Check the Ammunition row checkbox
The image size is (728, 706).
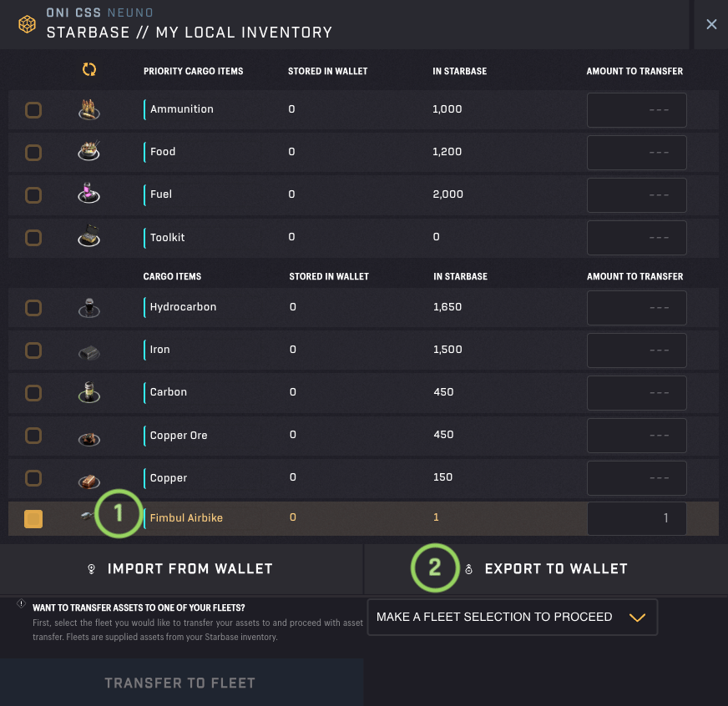33,110
